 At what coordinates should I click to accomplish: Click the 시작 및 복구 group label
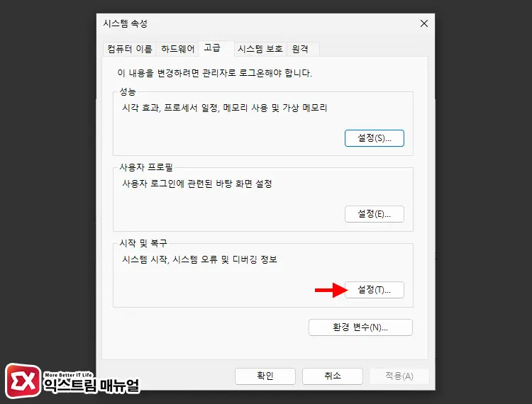coord(143,243)
